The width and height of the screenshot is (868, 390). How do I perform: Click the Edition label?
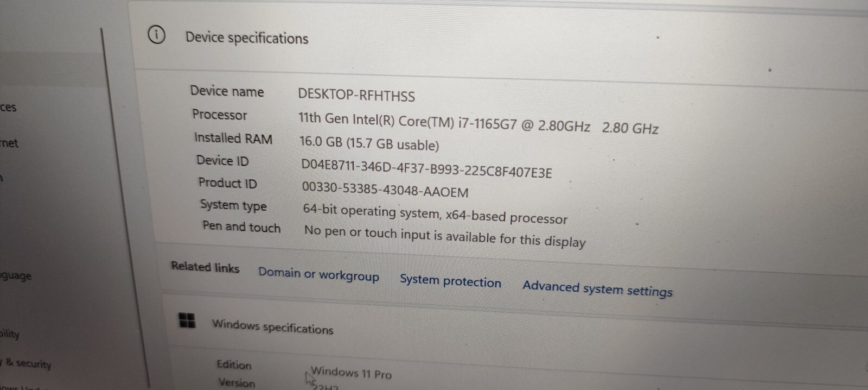[234, 364]
